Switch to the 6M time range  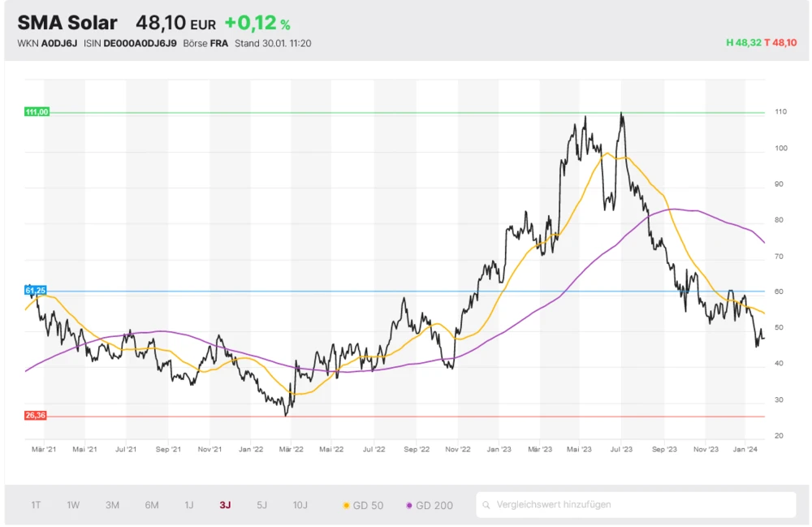point(152,505)
